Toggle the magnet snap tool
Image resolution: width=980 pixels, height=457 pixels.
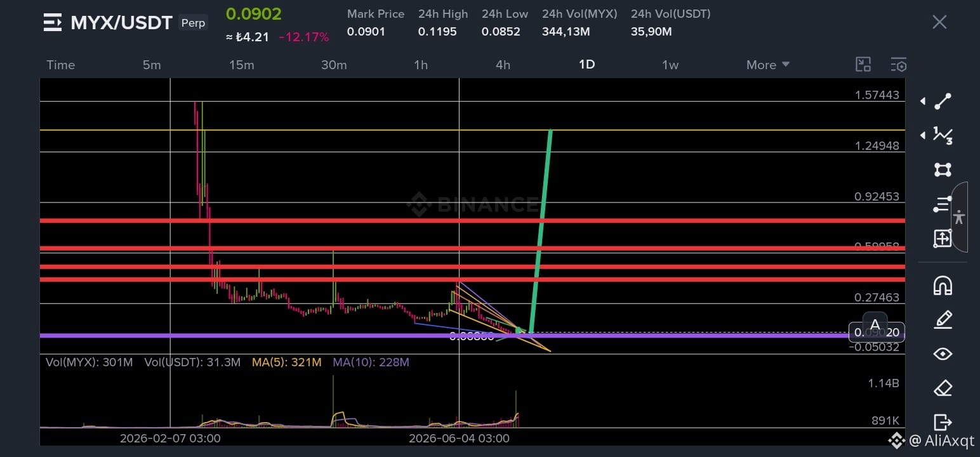[x=943, y=286]
